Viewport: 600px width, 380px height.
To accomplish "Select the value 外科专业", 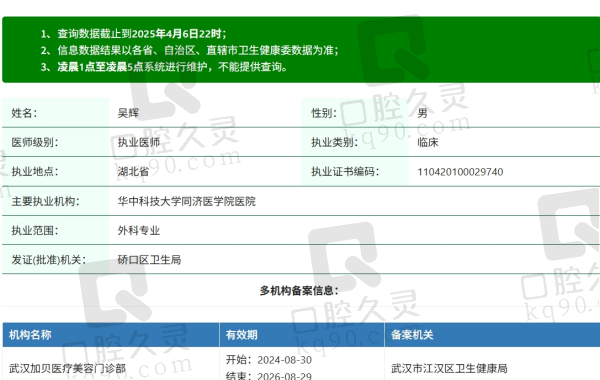I will [139, 230].
